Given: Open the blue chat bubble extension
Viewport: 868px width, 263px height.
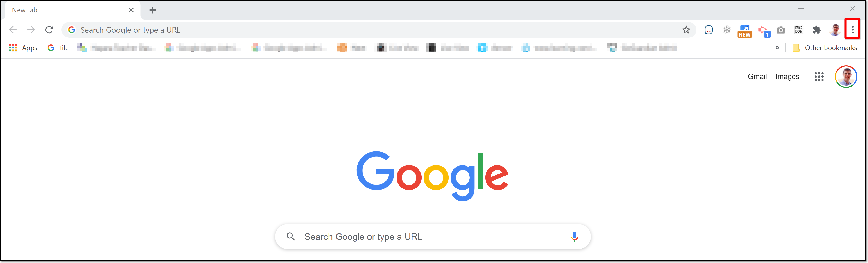Looking at the screenshot, I should click(709, 30).
